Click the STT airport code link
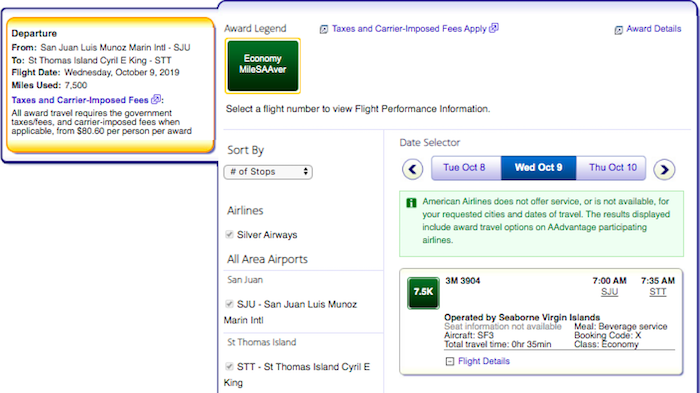This screenshot has width=700, height=393. point(658,292)
